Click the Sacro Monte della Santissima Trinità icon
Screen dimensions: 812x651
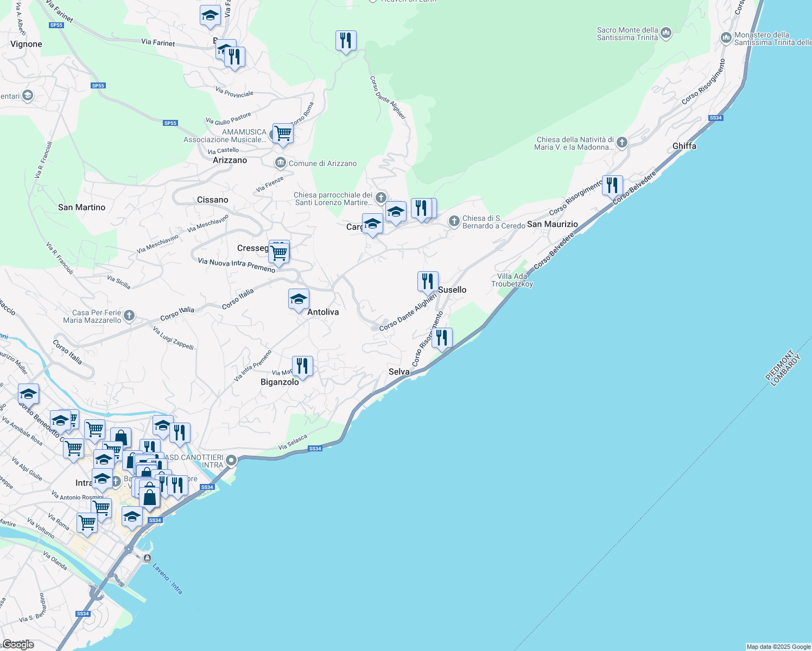(666, 34)
